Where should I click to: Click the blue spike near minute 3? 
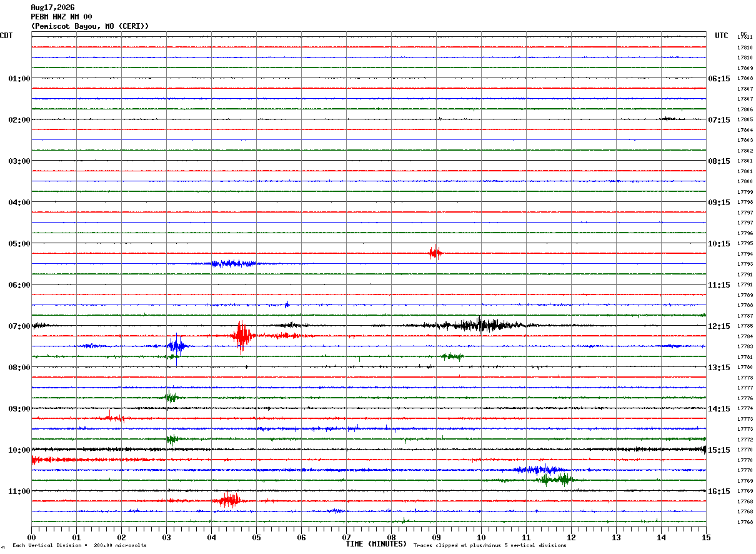point(177,346)
